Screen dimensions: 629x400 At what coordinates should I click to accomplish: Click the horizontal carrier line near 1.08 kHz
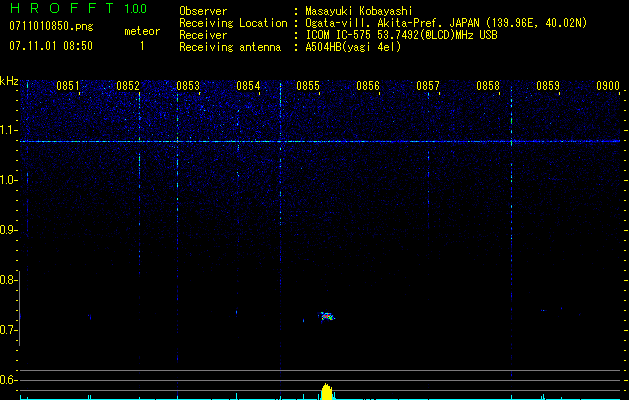coord(320,141)
